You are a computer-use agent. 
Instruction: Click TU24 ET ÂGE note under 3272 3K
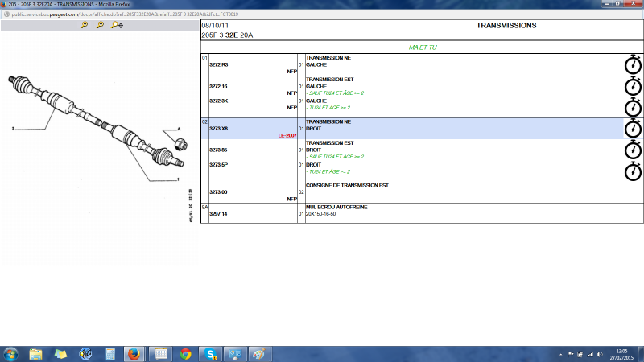tap(328, 108)
